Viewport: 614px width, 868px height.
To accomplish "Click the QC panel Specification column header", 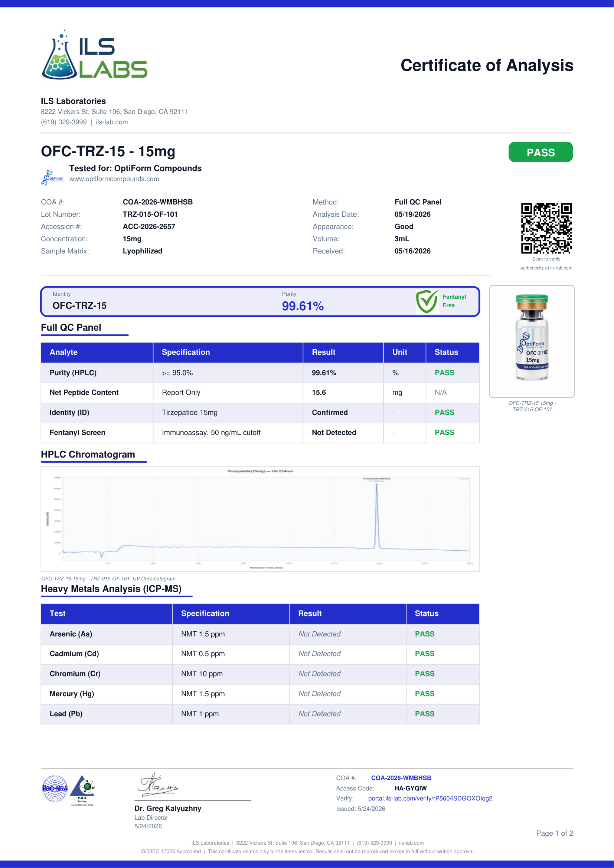I will click(x=228, y=352).
